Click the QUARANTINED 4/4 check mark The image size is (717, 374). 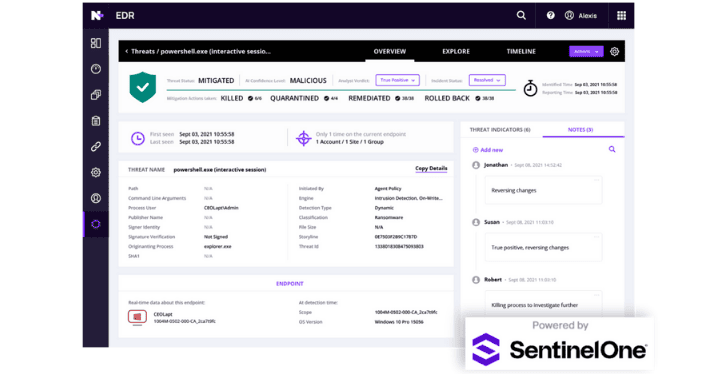click(x=326, y=98)
